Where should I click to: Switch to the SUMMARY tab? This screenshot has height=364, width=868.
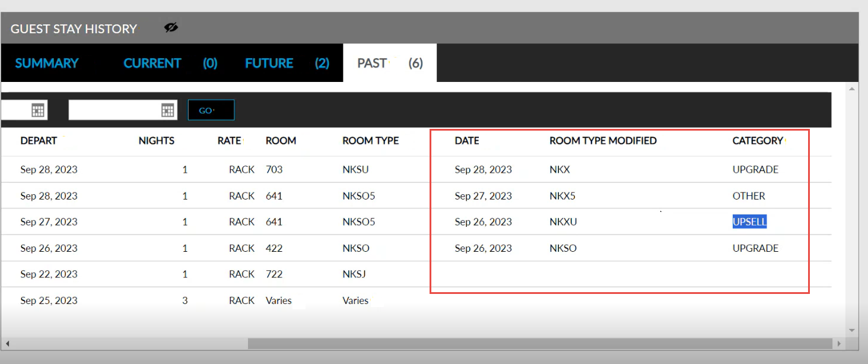(x=47, y=63)
